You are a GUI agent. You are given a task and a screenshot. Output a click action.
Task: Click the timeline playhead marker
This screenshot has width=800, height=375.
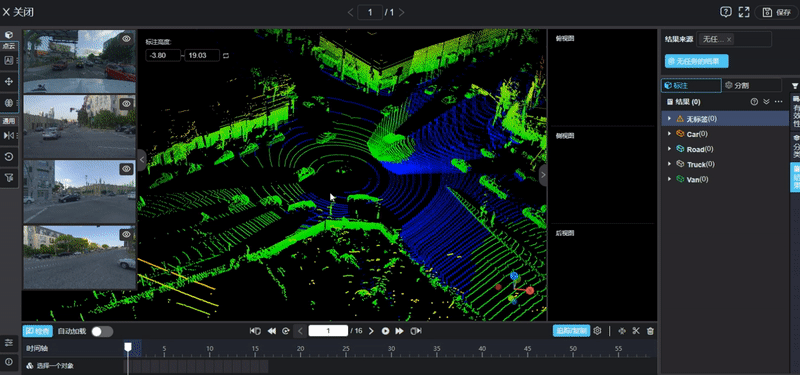(x=128, y=347)
